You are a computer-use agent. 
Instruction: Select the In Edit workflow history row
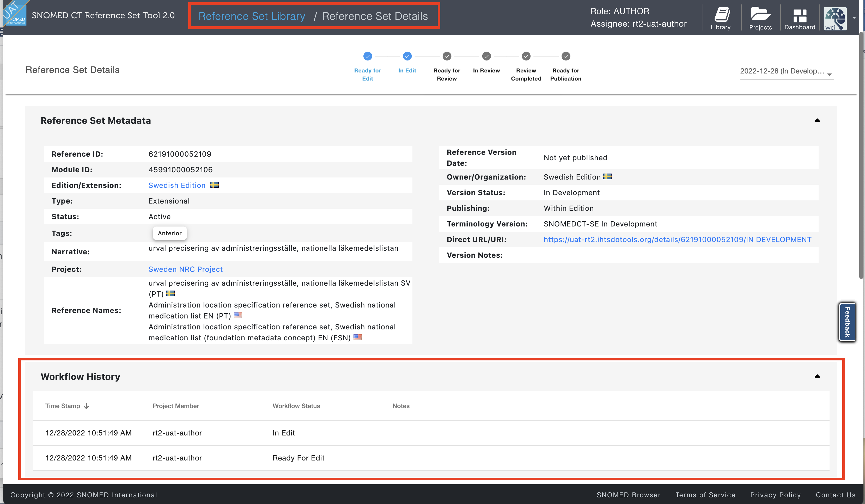tap(431, 433)
